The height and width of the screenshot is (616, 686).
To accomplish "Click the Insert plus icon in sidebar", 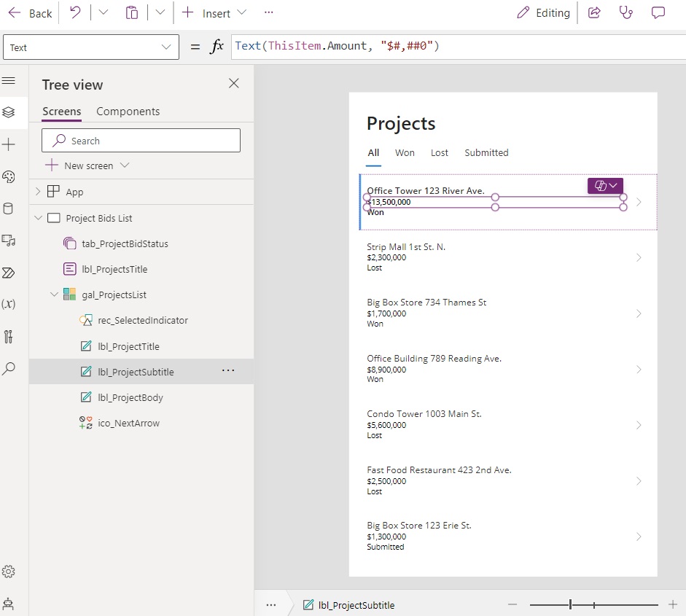I will click(x=9, y=144).
